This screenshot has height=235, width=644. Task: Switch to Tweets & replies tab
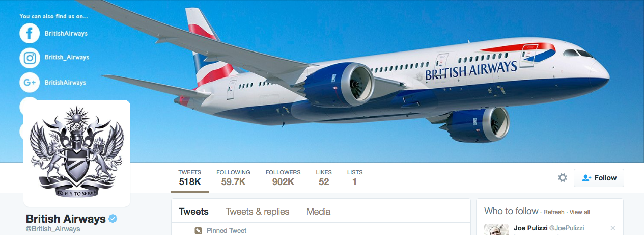[258, 212]
